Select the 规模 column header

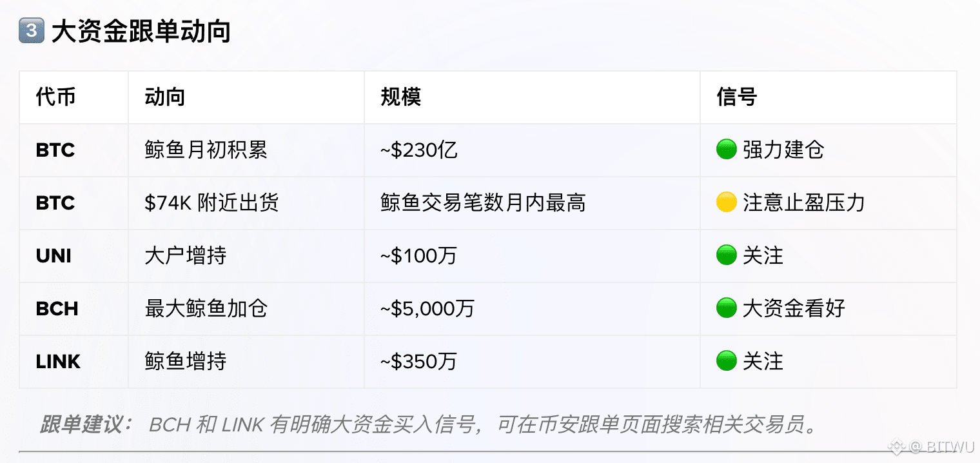tap(400, 97)
